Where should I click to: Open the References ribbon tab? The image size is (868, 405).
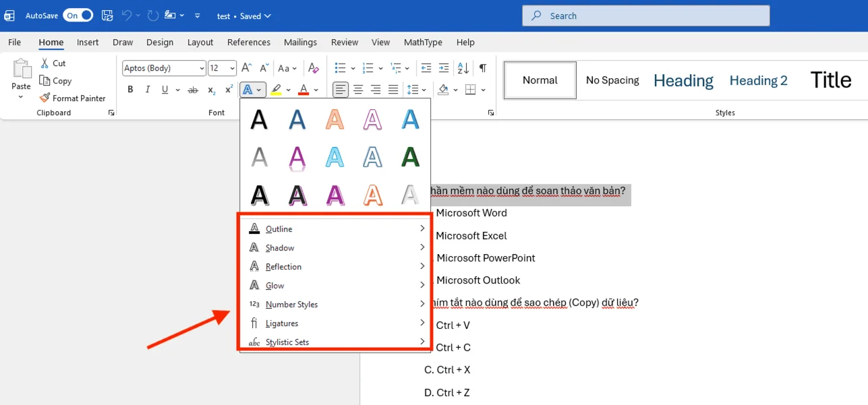(x=248, y=42)
